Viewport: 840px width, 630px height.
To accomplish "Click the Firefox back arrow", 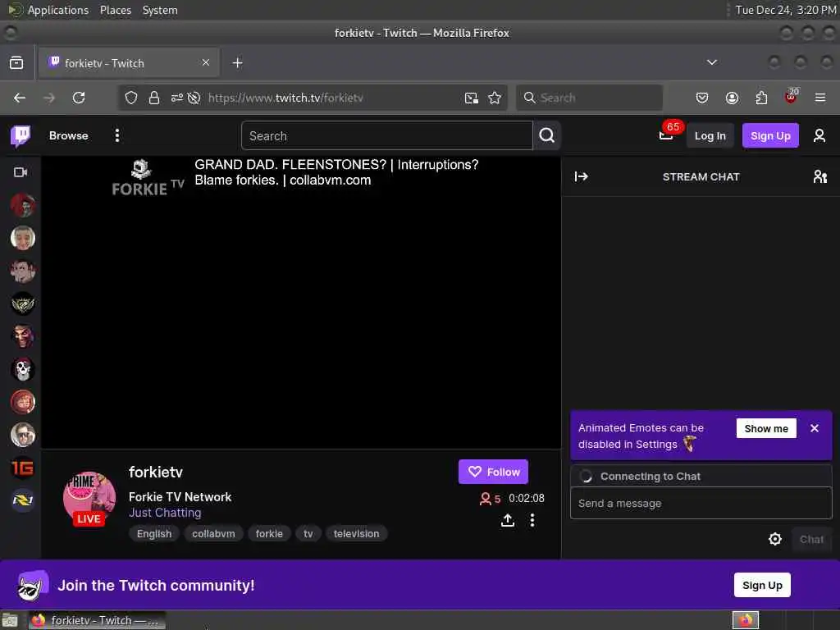I will coord(20,98).
